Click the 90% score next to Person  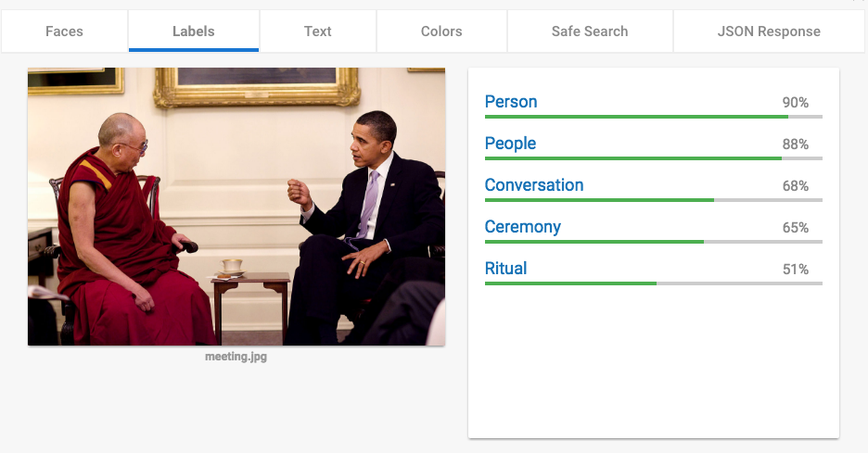pyautogui.click(x=796, y=103)
